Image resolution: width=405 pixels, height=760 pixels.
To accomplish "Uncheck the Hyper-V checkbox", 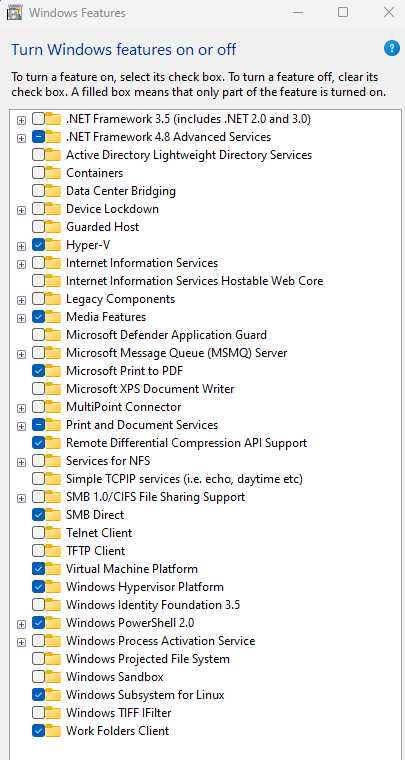I will tap(38, 245).
